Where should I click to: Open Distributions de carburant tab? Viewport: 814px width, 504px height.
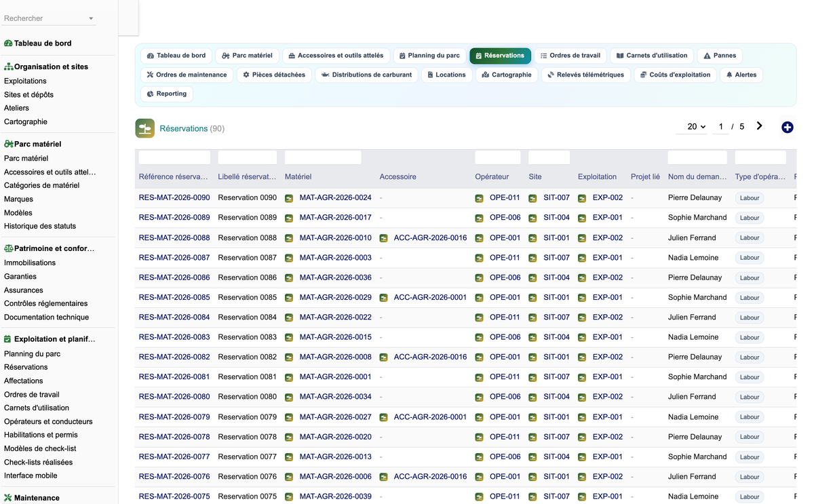pyautogui.click(x=366, y=75)
